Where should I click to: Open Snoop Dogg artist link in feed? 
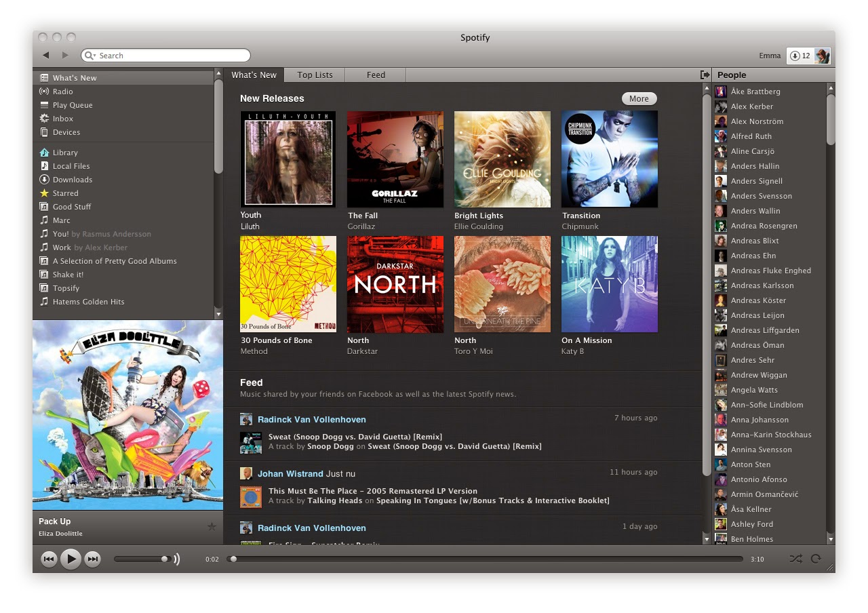click(330, 446)
